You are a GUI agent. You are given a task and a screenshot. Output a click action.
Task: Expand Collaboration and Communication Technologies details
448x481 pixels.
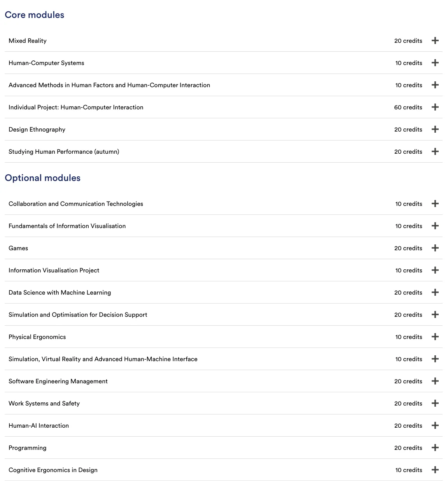[x=435, y=204]
